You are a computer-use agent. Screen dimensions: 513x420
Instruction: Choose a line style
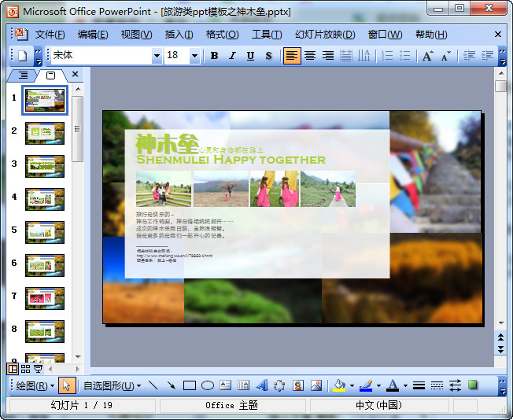click(x=419, y=385)
